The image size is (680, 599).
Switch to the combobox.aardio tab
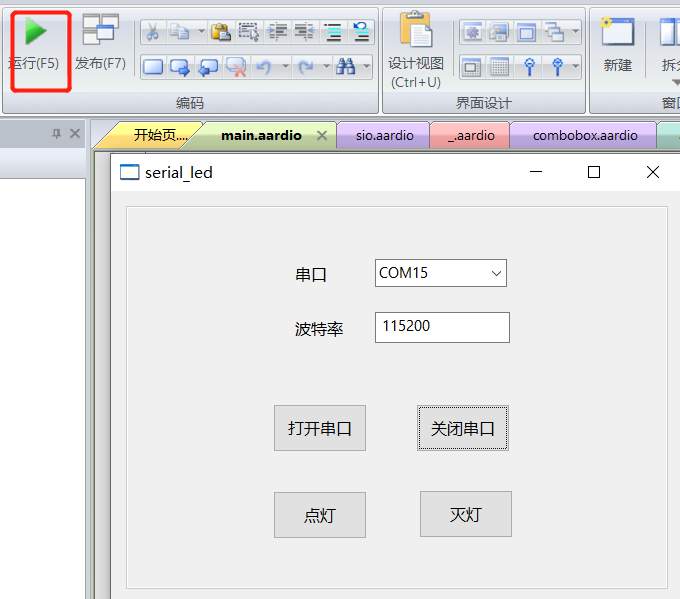[585, 136]
